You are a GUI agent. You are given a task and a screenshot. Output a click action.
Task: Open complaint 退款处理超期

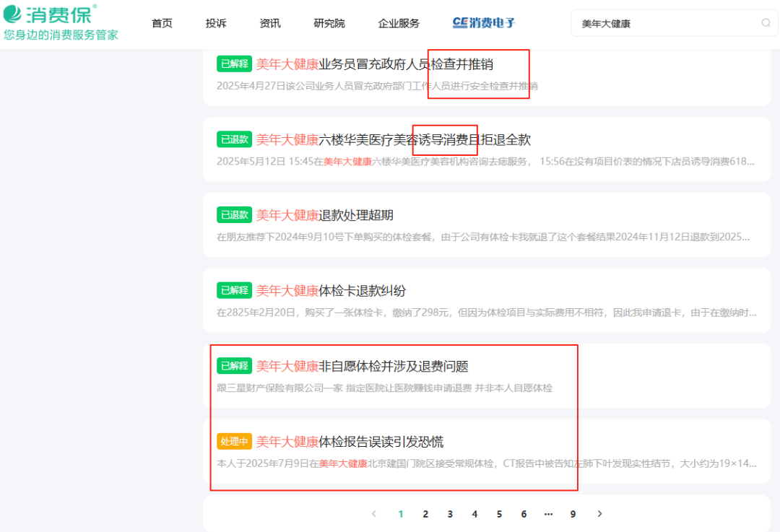(325, 215)
